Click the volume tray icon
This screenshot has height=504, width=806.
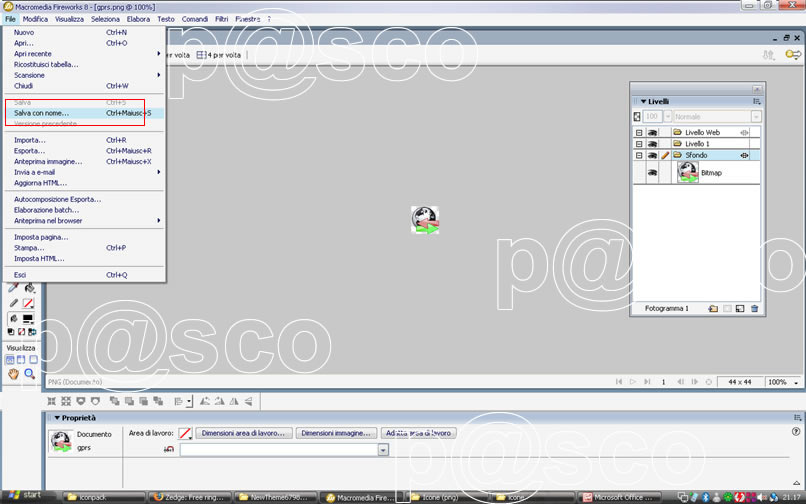762,497
